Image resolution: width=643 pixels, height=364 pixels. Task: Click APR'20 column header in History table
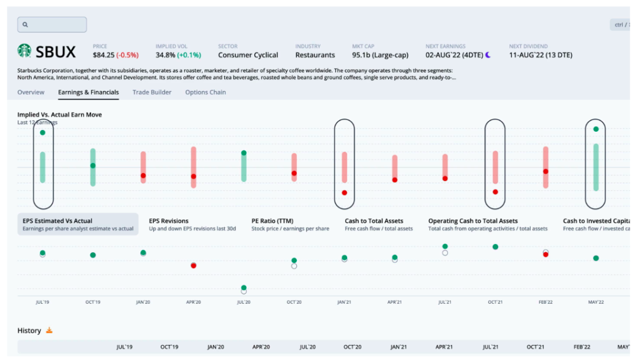tap(261, 347)
